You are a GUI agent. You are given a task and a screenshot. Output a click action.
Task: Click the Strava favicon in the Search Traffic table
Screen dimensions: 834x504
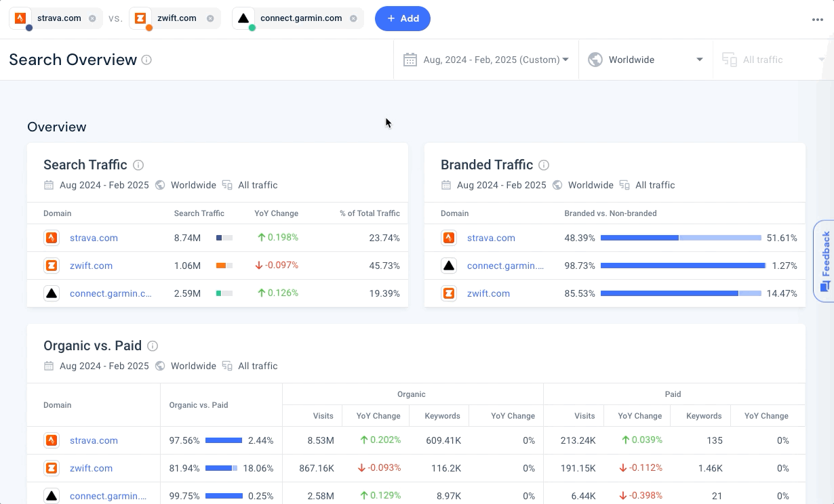point(52,238)
